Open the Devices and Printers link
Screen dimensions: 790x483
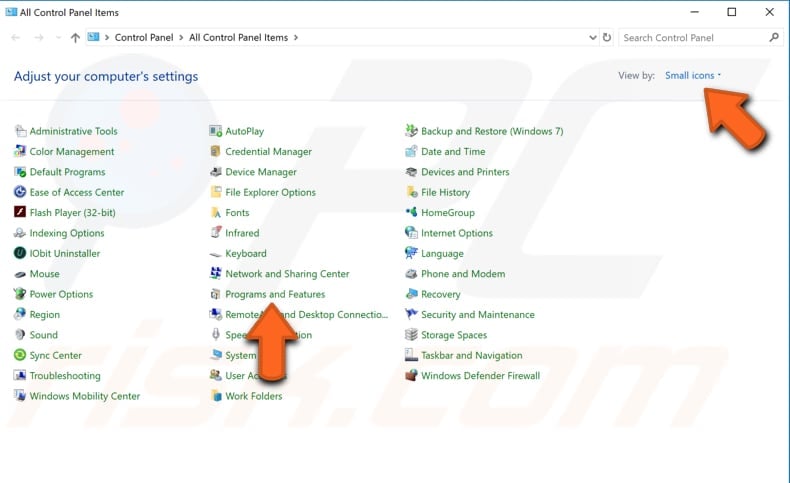465,172
